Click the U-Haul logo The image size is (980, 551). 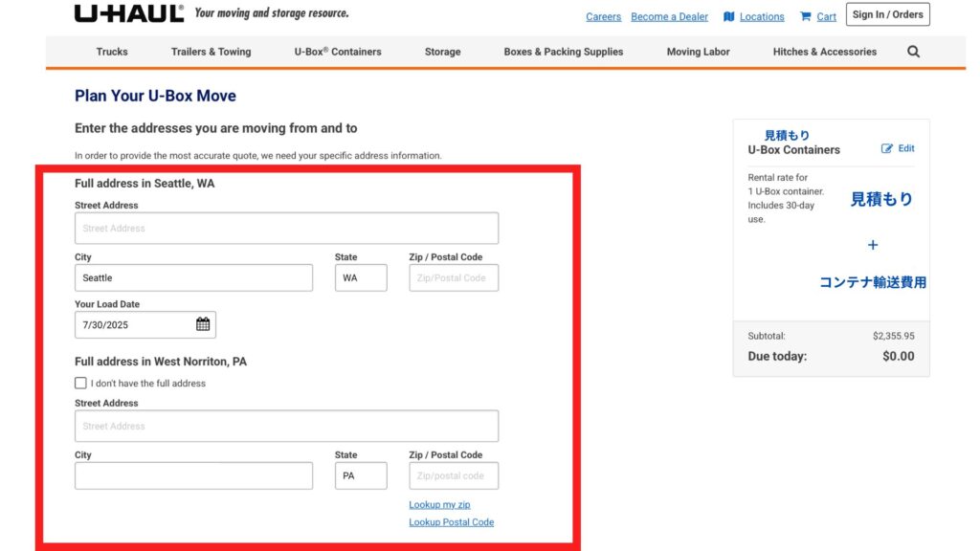[129, 13]
